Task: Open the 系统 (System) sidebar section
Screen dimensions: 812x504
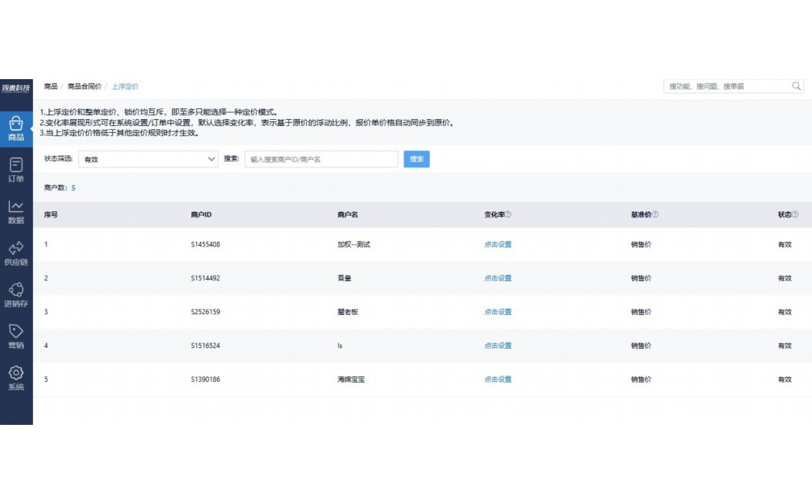Action: [x=15, y=377]
